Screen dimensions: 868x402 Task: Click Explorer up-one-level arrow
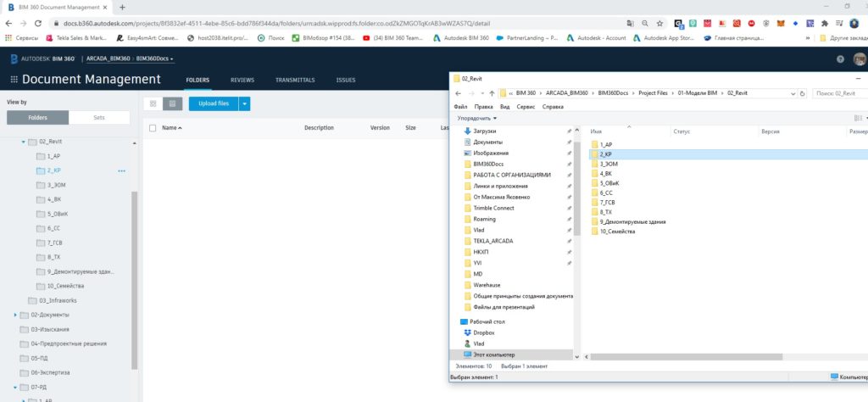pyautogui.click(x=492, y=92)
